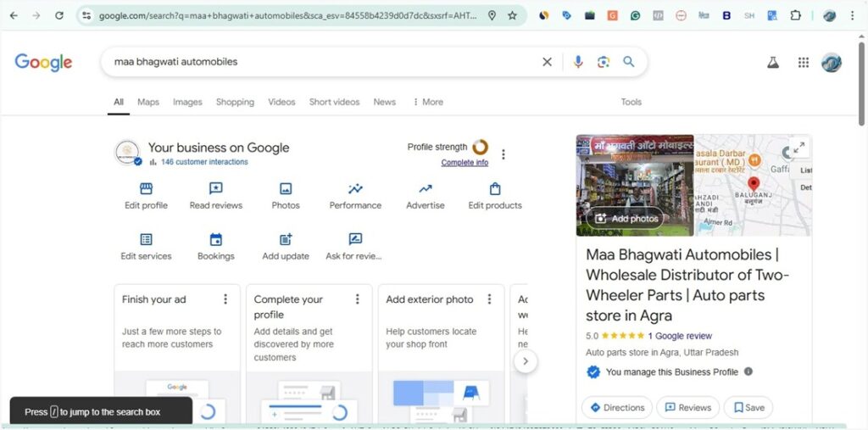View site information icon in address bar
Screen dimensions: 868x430
[x=86, y=15]
